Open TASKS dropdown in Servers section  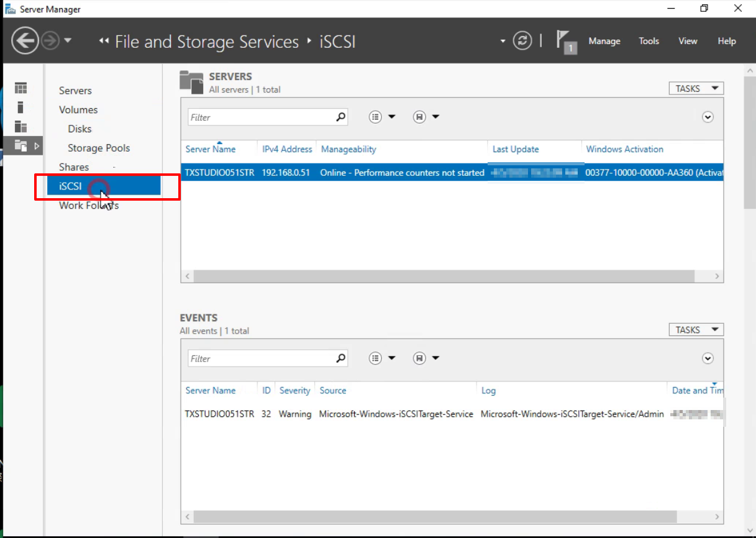(x=696, y=88)
